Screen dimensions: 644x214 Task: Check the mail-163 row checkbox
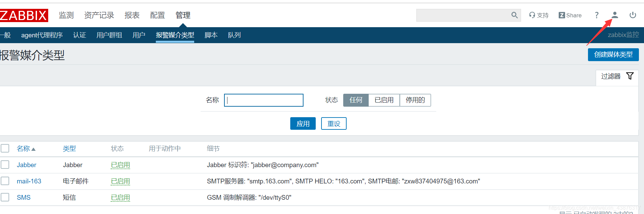5,181
